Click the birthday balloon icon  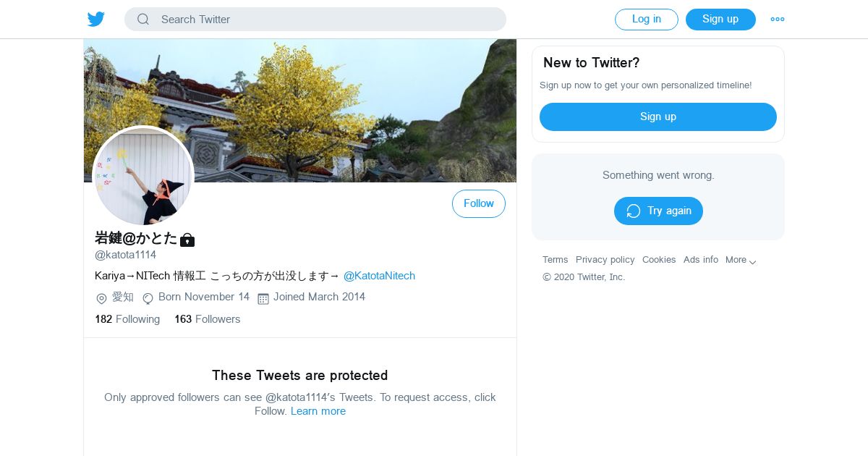click(148, 298)
